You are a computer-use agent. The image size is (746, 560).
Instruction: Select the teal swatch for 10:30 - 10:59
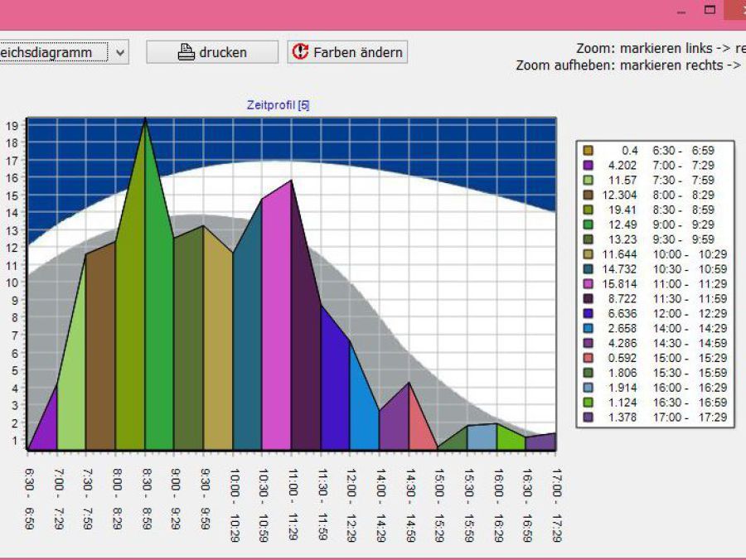point(589,269)
